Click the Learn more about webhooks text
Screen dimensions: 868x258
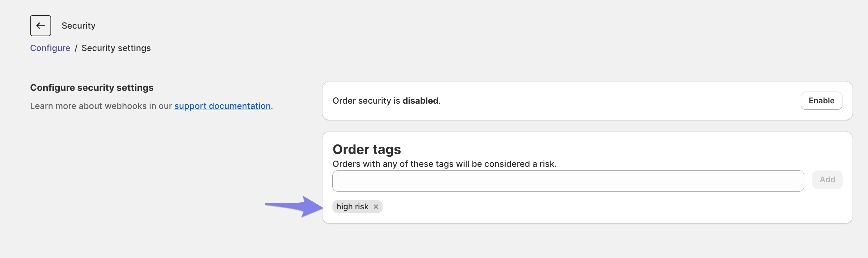[x=101, y=106]
